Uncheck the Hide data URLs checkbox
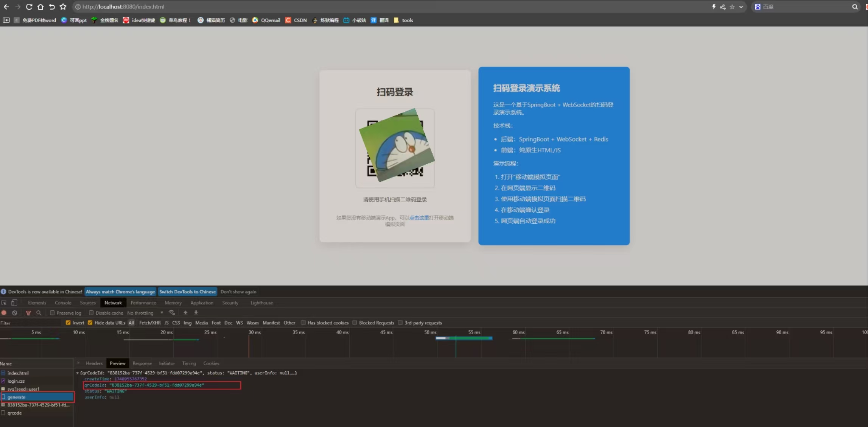868x427 pixels. pos(90,323)
